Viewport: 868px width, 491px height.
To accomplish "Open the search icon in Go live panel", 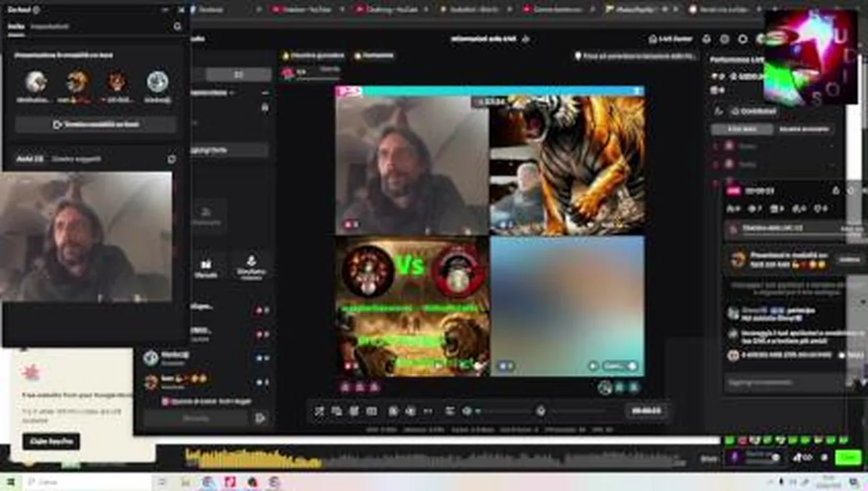I will click(178, 27).
